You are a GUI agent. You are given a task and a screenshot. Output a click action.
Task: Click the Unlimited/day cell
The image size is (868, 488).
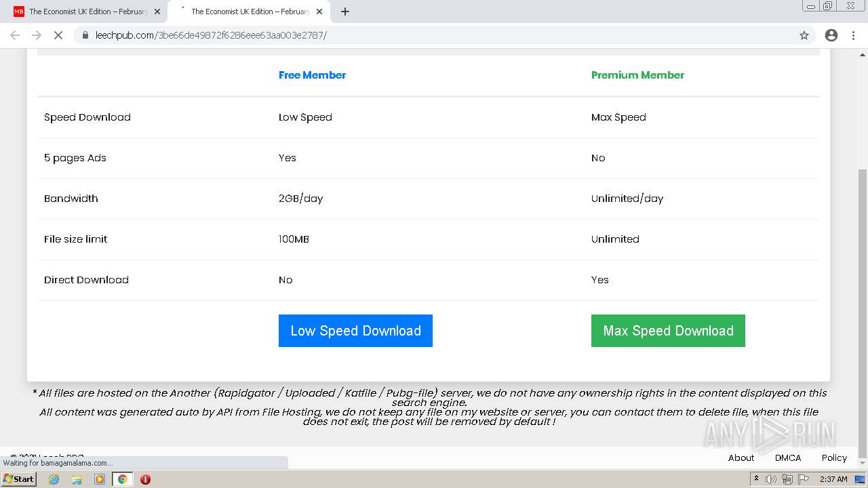[627, 199]
